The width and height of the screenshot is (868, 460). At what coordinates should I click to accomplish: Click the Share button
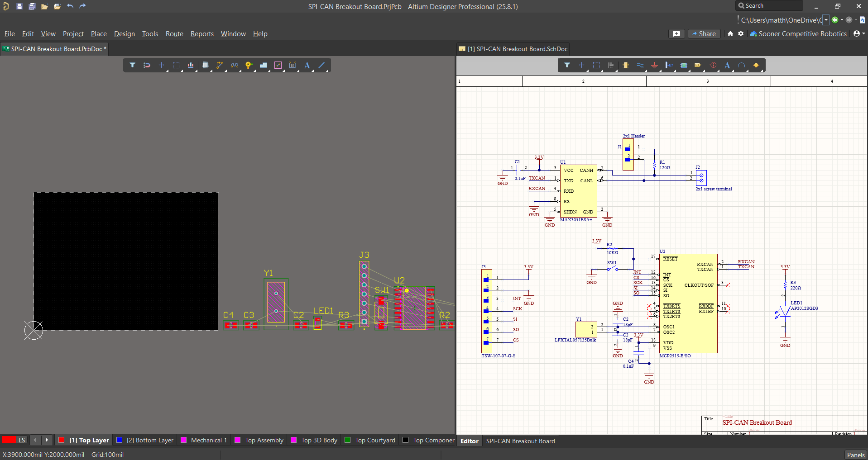click(704, 34)
